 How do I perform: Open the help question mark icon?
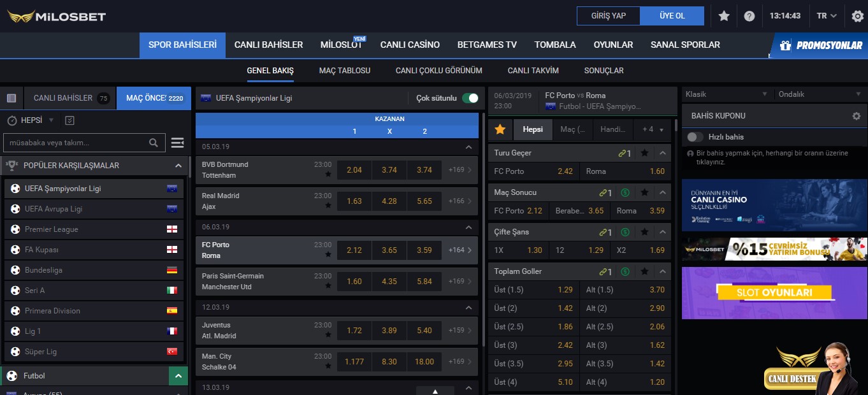749,16
